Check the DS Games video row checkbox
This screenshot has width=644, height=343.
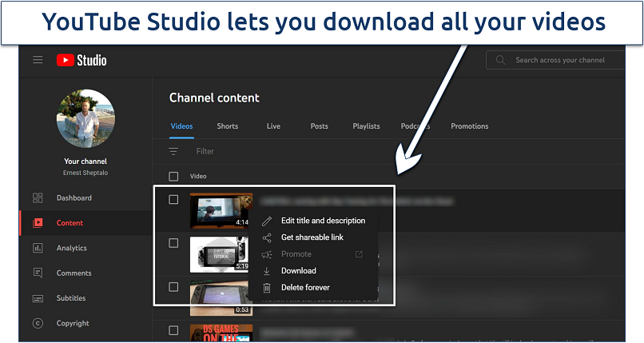tap(173, 330)
